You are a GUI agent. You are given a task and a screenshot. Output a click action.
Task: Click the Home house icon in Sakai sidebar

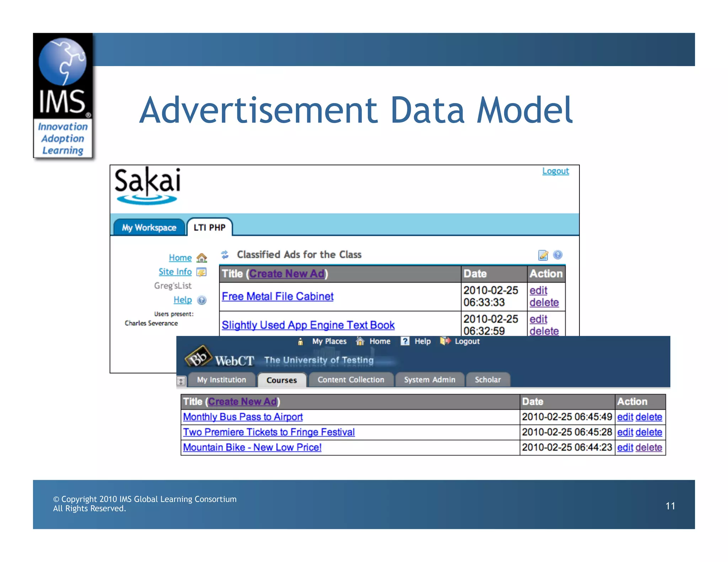[202, 258]
